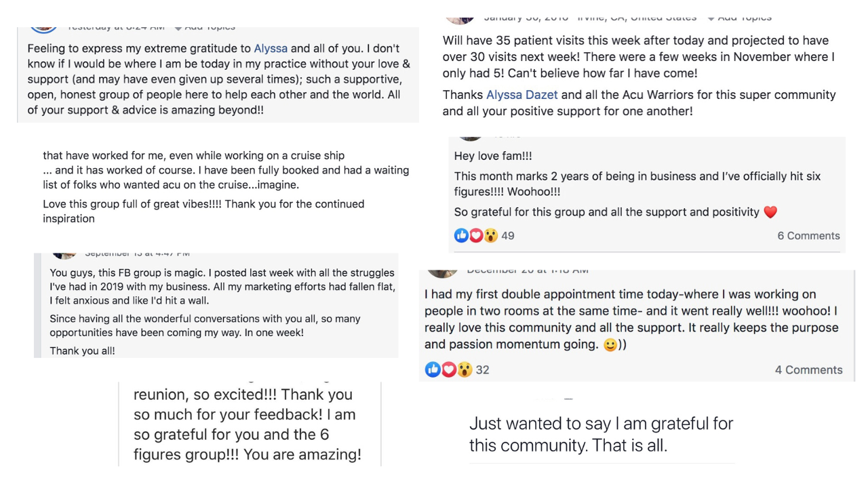This screenshot has width=868, height=488.
Task: Open the 'Alyssa' profile link in gratitude post
Action: click(x=271, y=48)
